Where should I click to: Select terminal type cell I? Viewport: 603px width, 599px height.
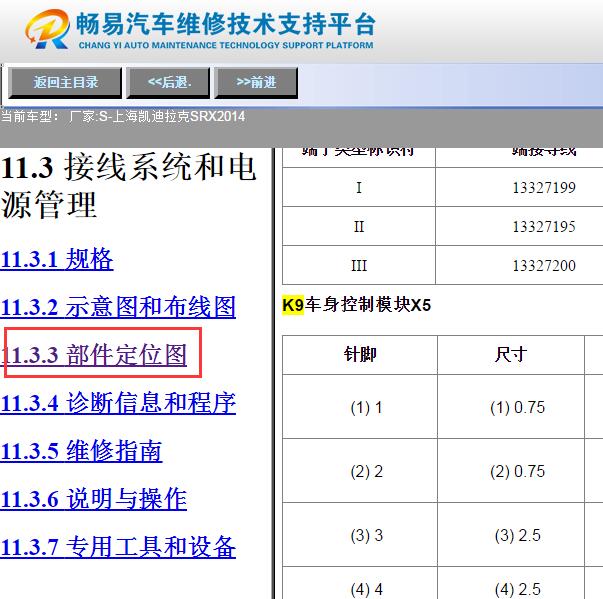(x=359, y=188)
